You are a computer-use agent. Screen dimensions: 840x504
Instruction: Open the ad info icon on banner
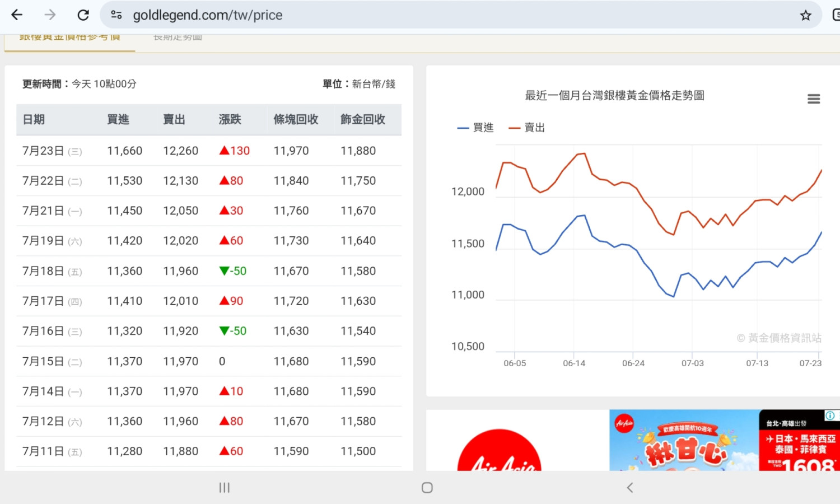(x=830, y=416)
